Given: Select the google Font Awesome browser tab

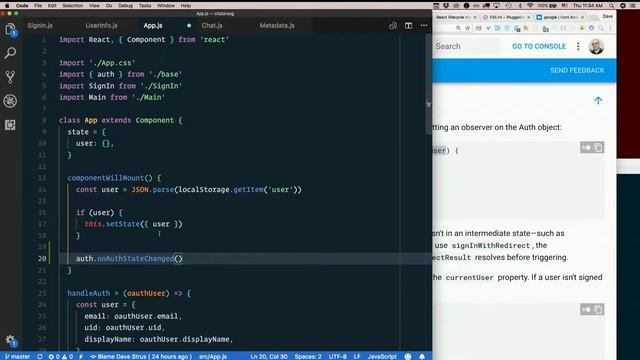Looking at the screenshot, I should (560, 17).
